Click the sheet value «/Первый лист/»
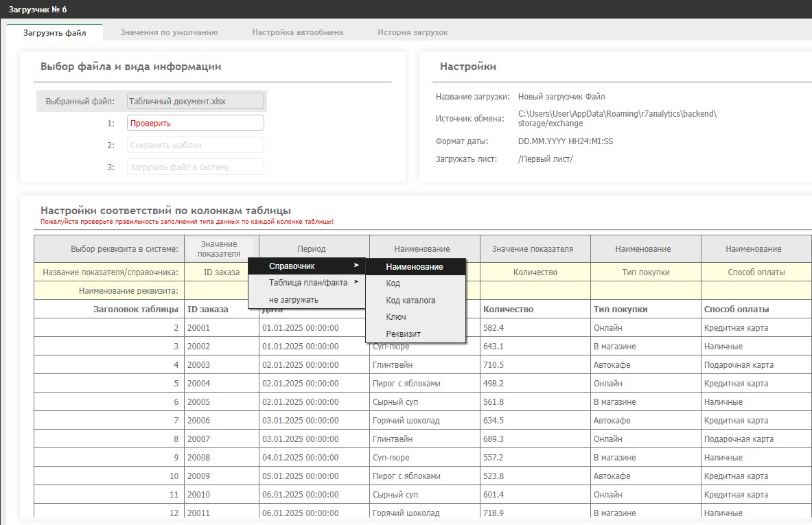 pos(545,159)
